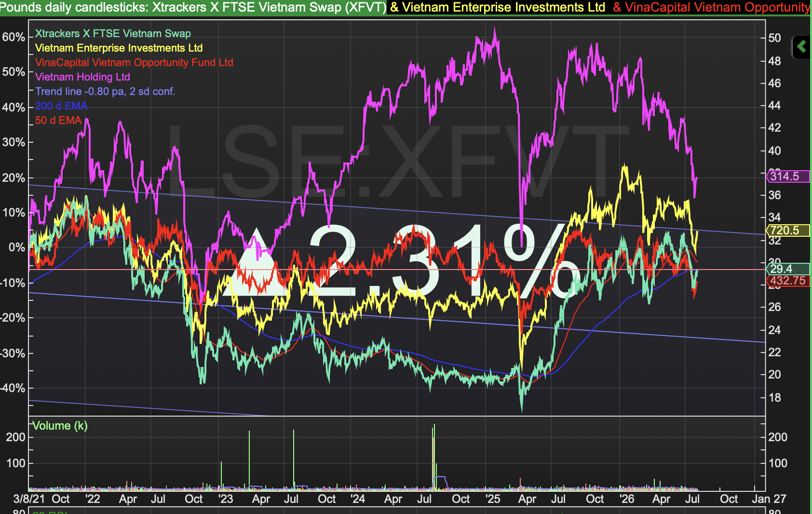812x514 pixels.
Task: Click the 200 d EMA legend label
Action: pyautogui.click(x=61, y=106)
